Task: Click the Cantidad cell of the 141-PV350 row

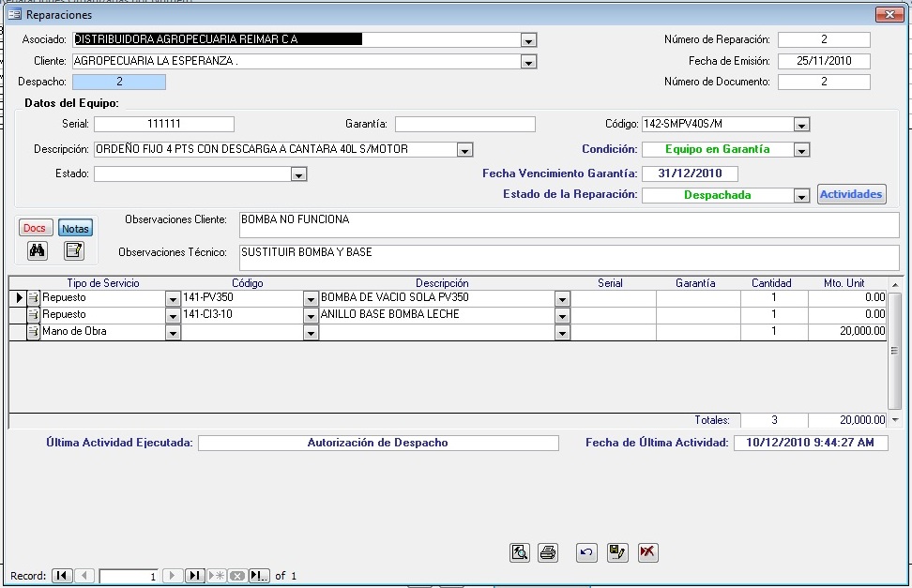Action: pos(774,298)
